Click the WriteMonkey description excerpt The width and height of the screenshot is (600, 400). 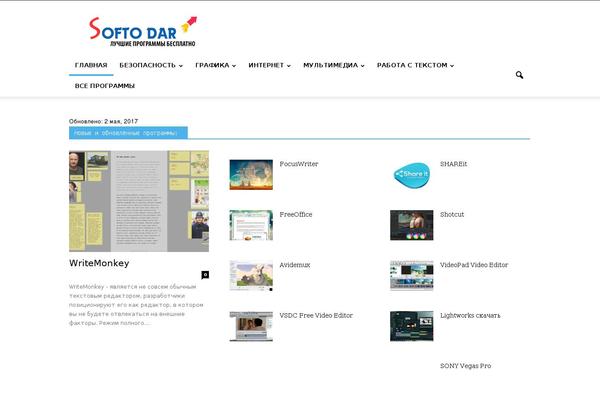(136, 305)
